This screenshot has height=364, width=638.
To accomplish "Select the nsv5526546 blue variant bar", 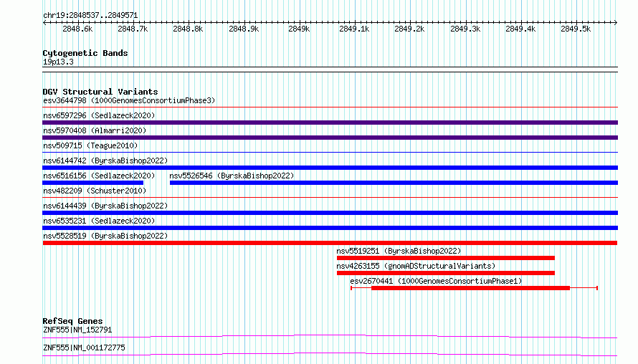I will (x=394, y=183).
